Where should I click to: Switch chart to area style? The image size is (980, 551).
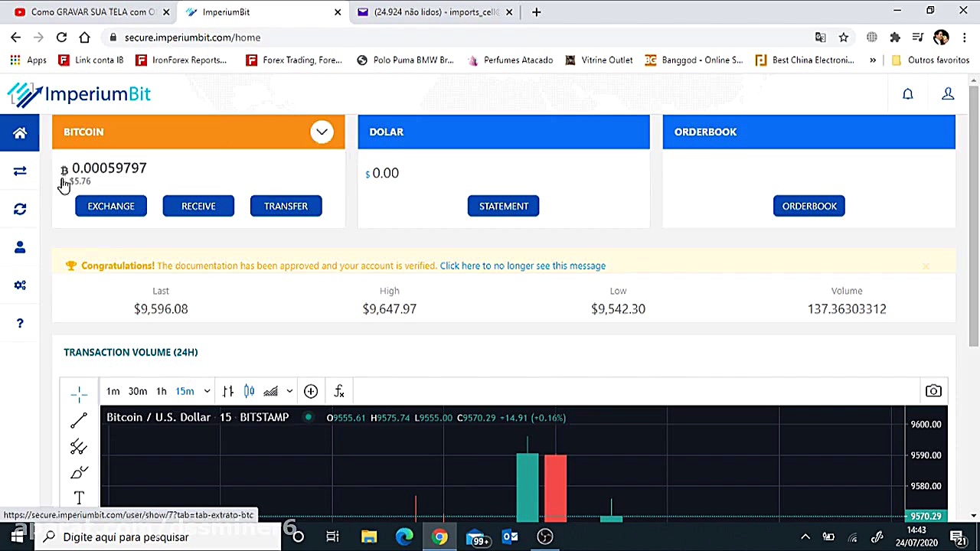[270, 391]
